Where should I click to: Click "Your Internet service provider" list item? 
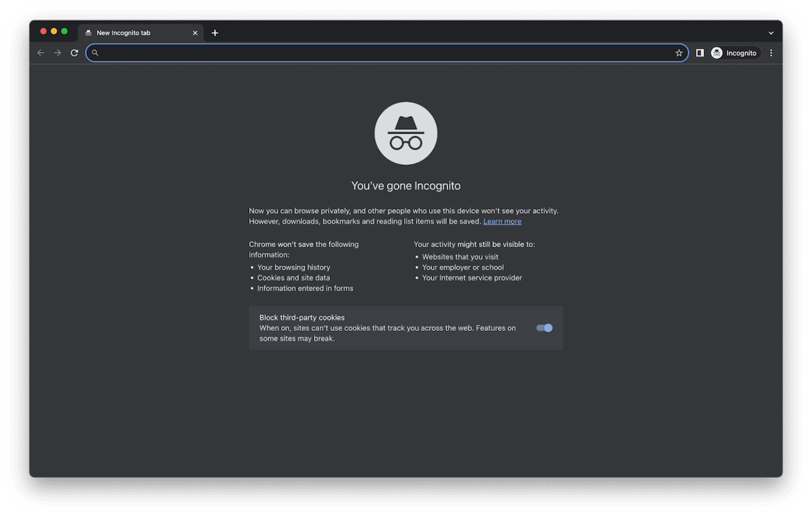coord(472,278)
